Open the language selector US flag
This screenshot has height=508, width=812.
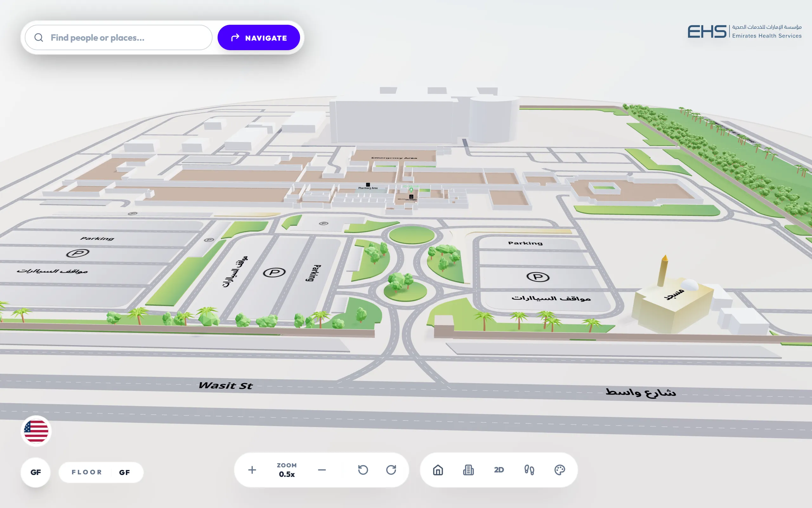[x=36, y=431]
